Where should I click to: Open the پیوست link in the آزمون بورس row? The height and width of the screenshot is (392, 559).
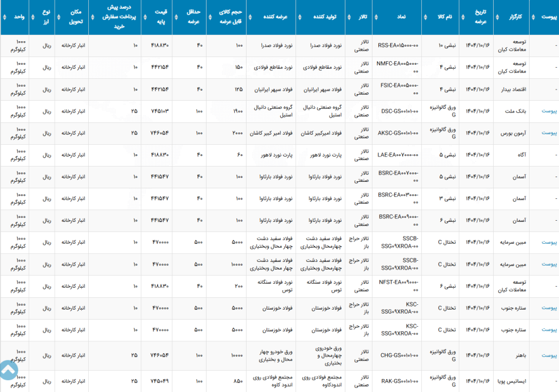click(549, 133)
